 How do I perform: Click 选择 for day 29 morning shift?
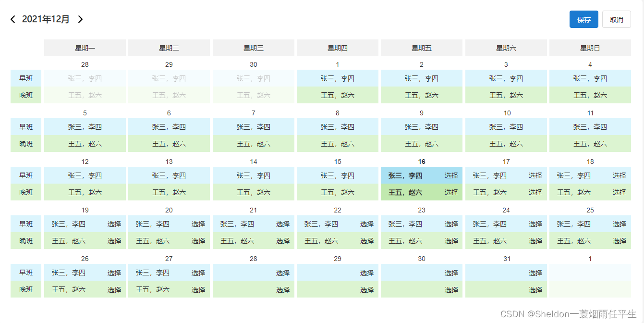367,273
